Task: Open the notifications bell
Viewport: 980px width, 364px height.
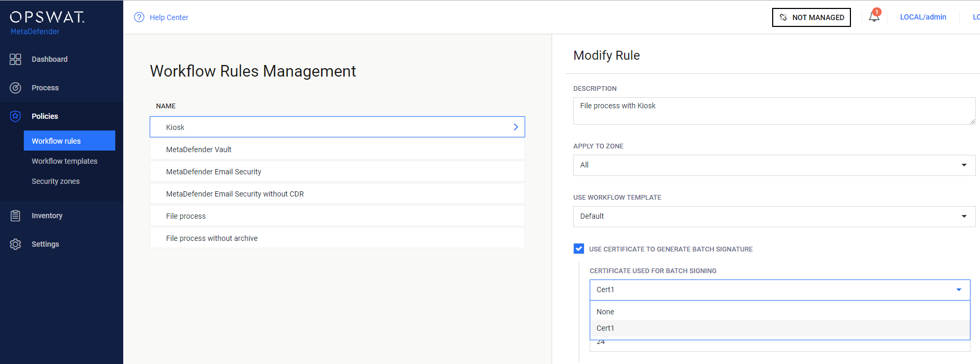Action: 874,16
